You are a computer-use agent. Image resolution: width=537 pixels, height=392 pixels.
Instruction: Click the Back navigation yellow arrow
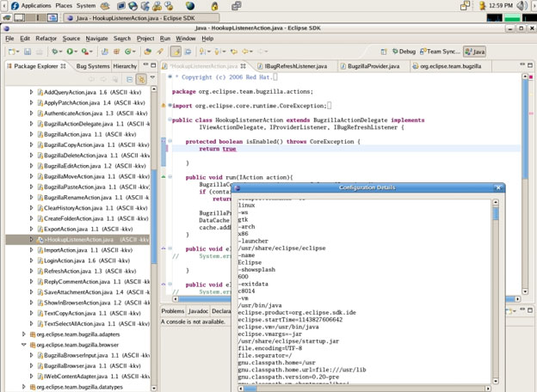pyautogui.click(x=245, y=52)
